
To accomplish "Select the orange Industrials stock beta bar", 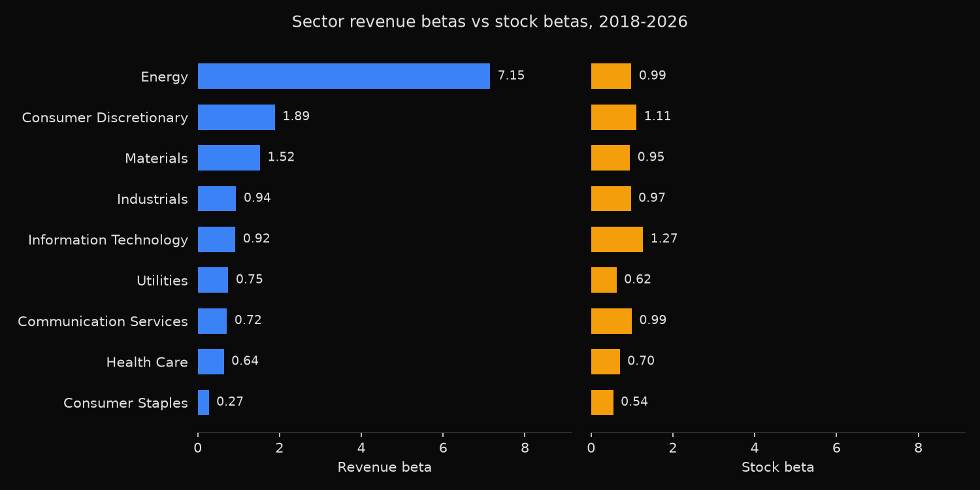I will [x=611, y=199].
